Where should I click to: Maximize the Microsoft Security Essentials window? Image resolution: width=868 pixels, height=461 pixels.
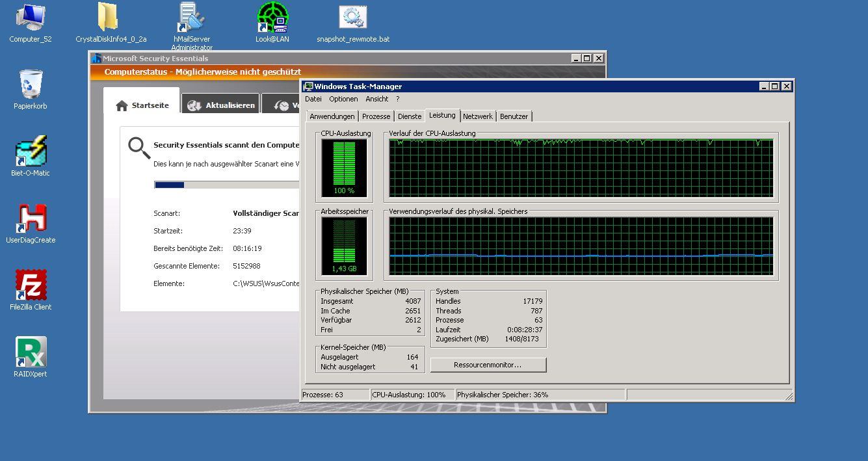tap(587, 59)
